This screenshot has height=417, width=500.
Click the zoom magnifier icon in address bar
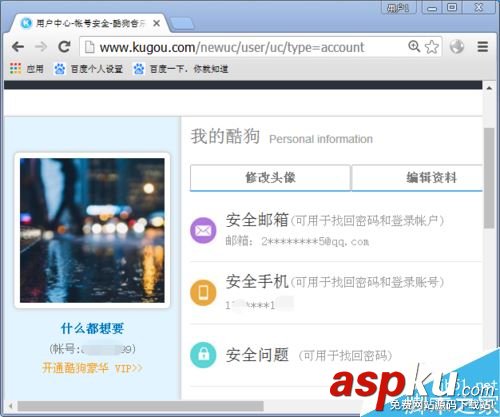414,46
